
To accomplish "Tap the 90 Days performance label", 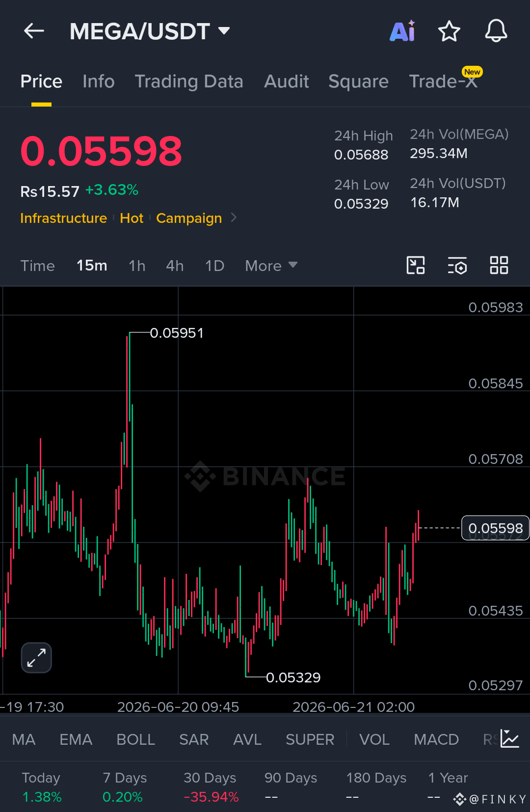I will click(291, 778).
